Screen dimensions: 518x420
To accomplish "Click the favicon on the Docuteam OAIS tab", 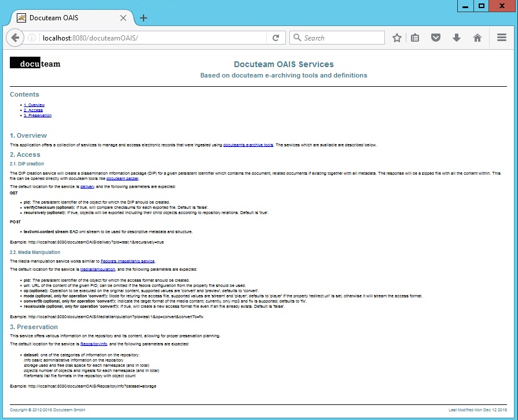I will (21, 18).
